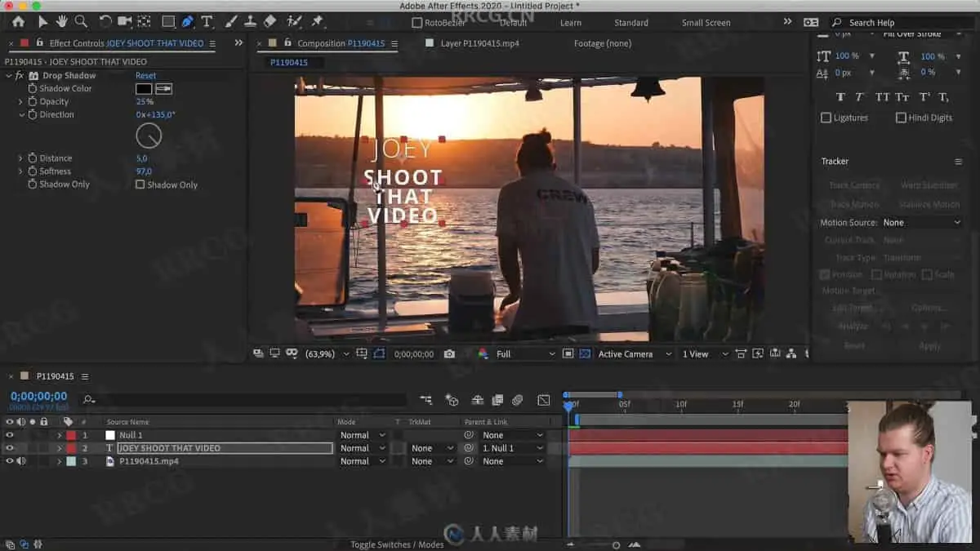This screenshot has width=980, height=551.
Task: Open the Small Screen workspace
Action: pyautogui.click(x=707, y=23)
